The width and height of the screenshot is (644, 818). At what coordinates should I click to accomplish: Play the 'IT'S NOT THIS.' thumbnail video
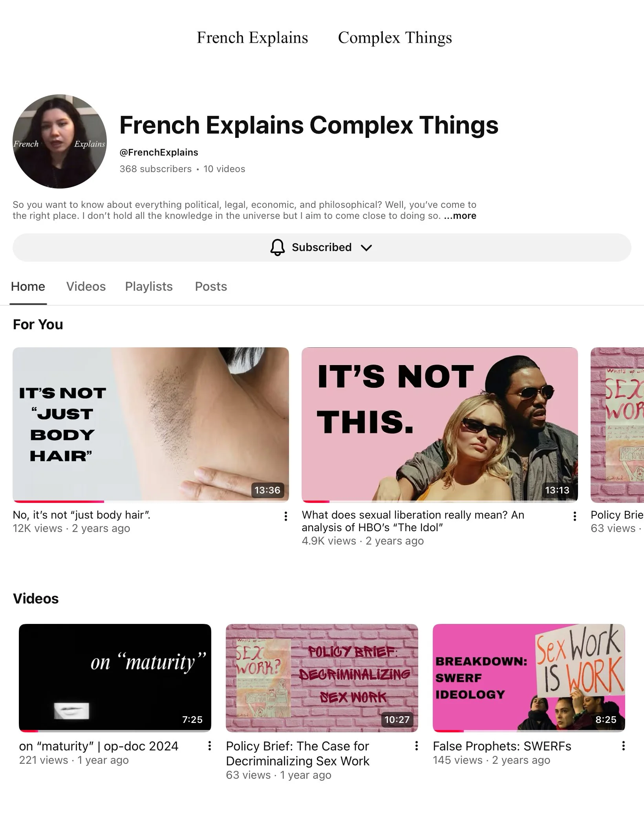point(440,425)
